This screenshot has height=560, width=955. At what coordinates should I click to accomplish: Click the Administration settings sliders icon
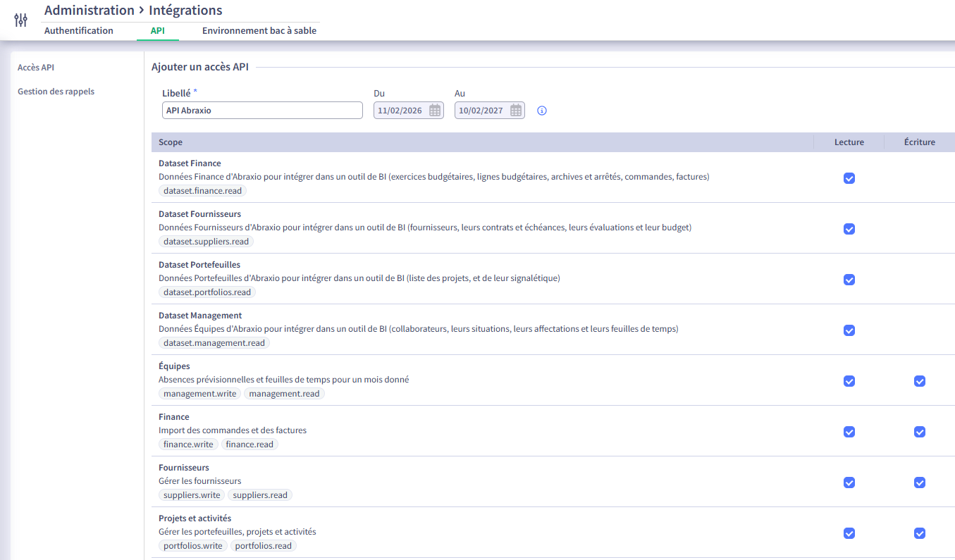(x=21, y=20)
